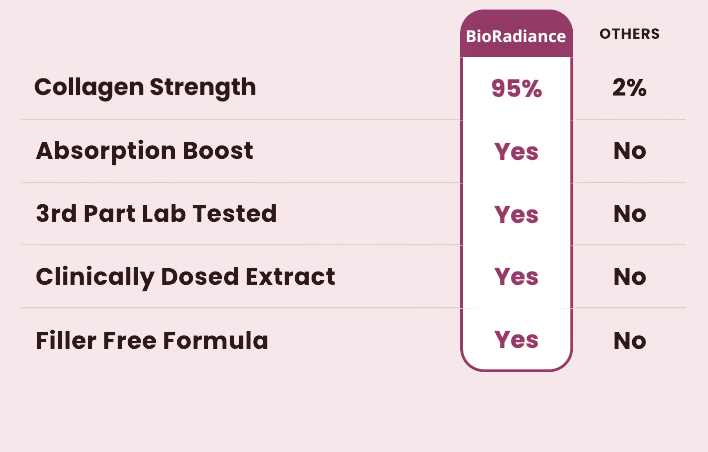Click BioRadiance Yes for Filler Free Formula

coord(516,340)
